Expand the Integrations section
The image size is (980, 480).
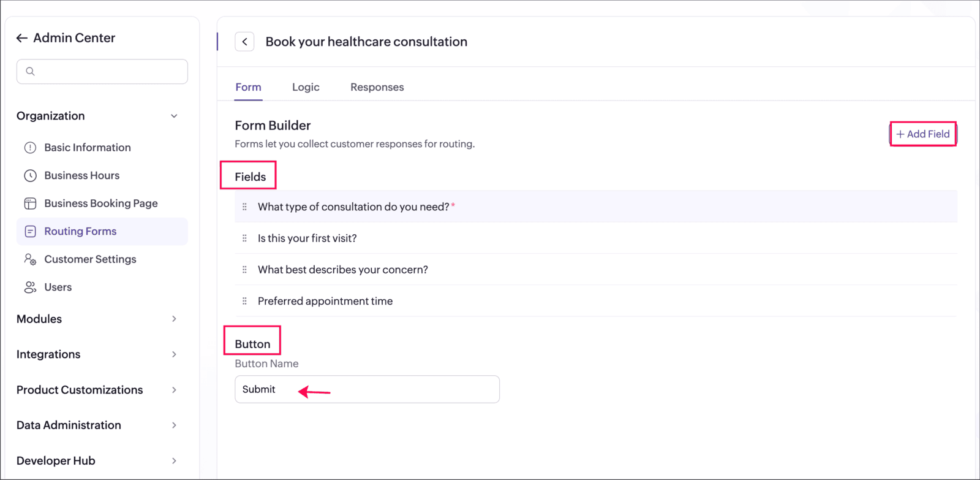point(174,354)
